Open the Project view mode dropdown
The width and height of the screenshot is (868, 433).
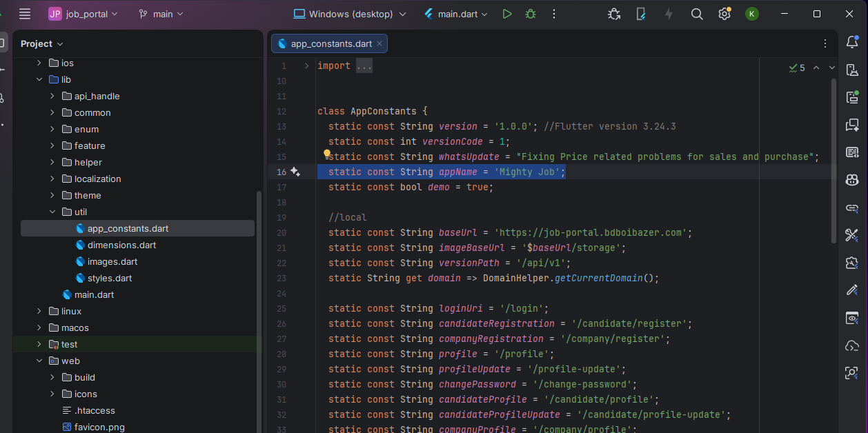click(x=42, y=43)
